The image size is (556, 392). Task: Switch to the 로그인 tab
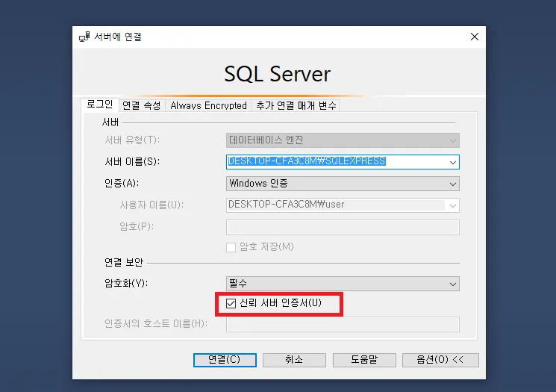click(x=100, y=105)
